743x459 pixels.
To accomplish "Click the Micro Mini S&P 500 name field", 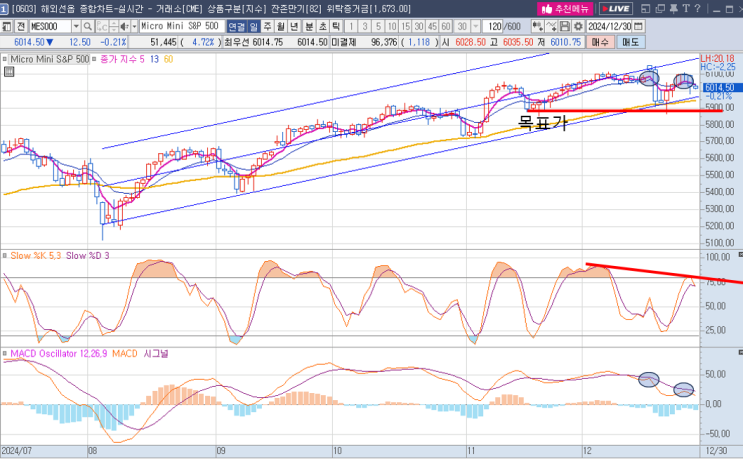I will click(x=182, y=26).
